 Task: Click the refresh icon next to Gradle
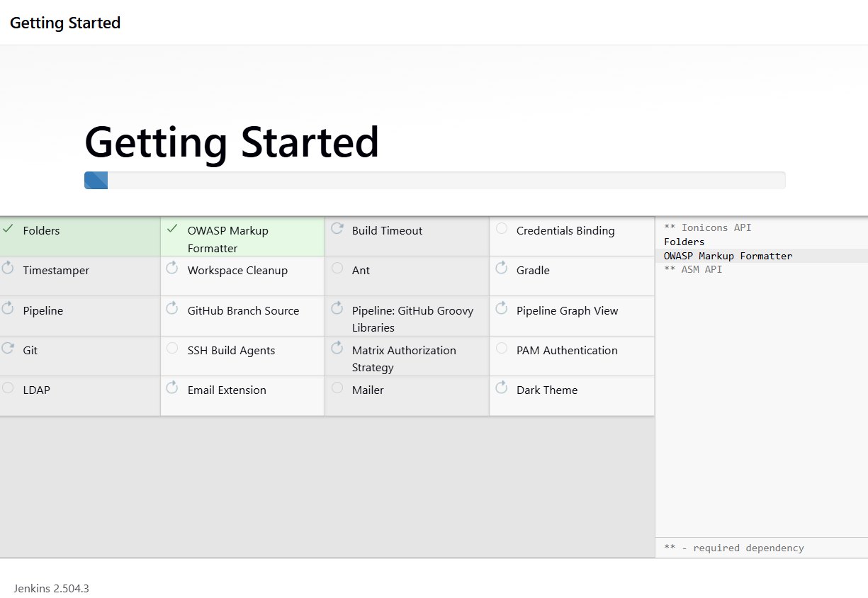click(x=502, y=269)
